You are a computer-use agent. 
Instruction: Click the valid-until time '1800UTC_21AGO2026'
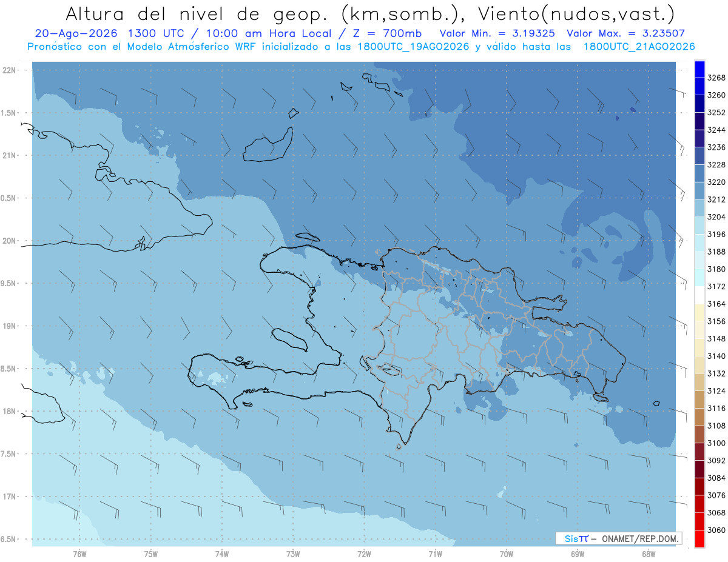(x=639, y=47)
